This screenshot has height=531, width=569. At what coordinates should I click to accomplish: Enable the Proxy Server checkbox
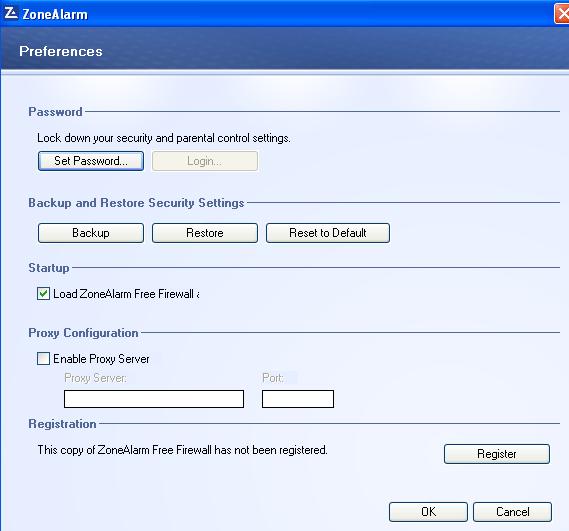tap(44, 359)
